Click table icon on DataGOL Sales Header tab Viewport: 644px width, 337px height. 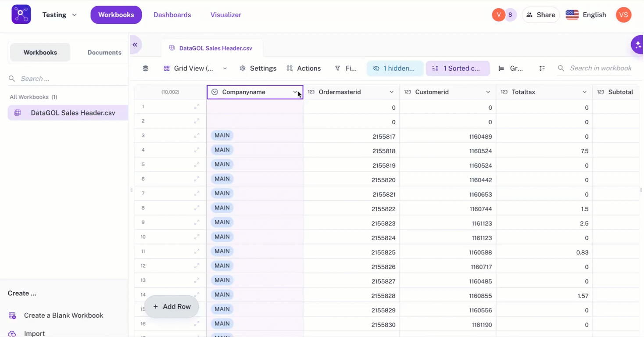(x=172, y=48)
